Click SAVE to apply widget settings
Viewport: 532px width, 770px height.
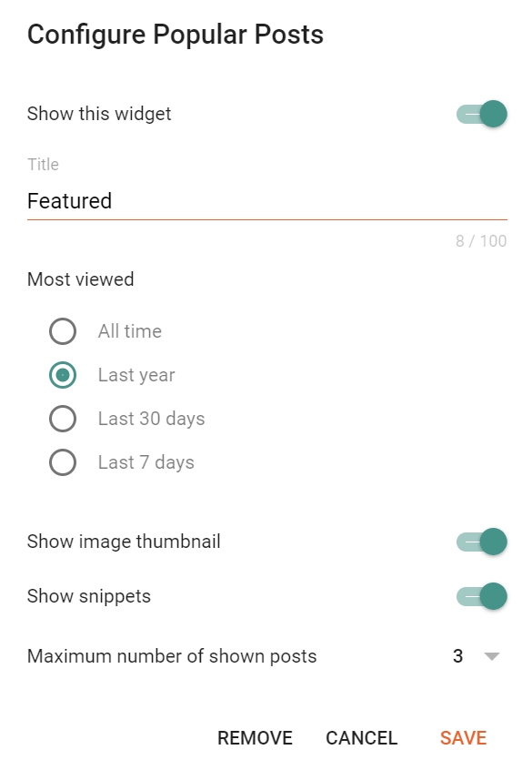coord(463,738)
